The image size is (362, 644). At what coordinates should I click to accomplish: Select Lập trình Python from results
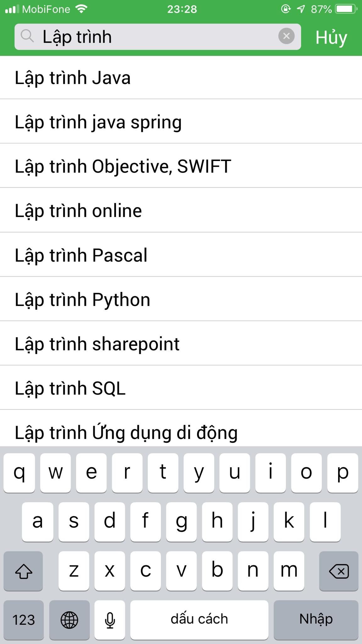(x=82, y=299)
